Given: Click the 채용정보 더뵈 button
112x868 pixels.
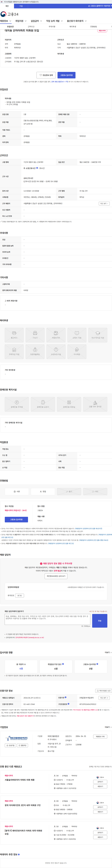Looking at the screenshot, I should pos(100,737).
